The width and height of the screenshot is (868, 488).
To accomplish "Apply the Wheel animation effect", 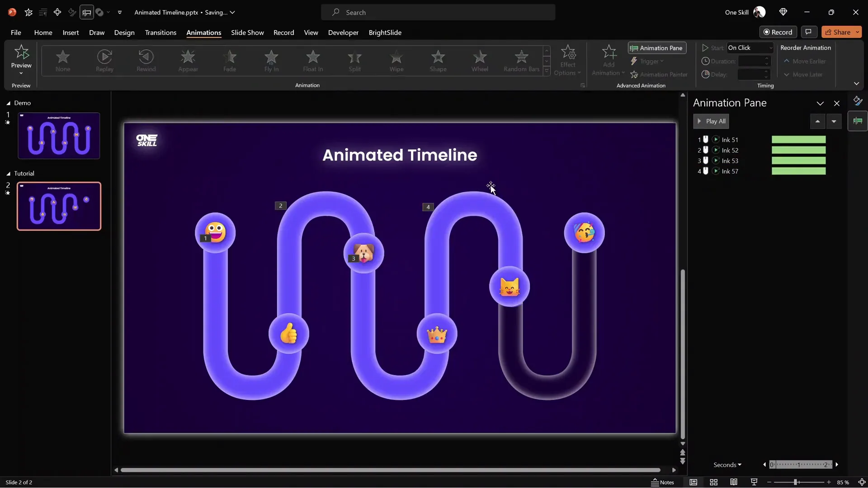I will click(x=480, y=61).
